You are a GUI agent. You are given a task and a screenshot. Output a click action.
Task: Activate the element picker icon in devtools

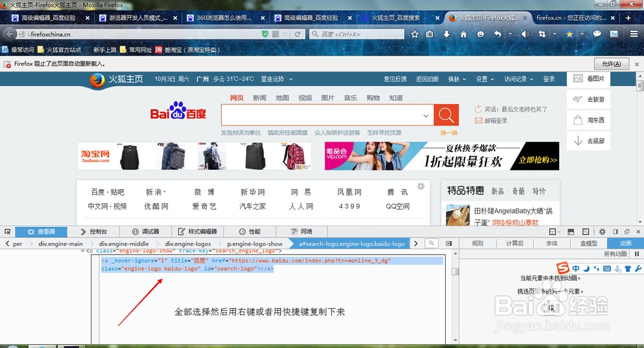[7, 232]
